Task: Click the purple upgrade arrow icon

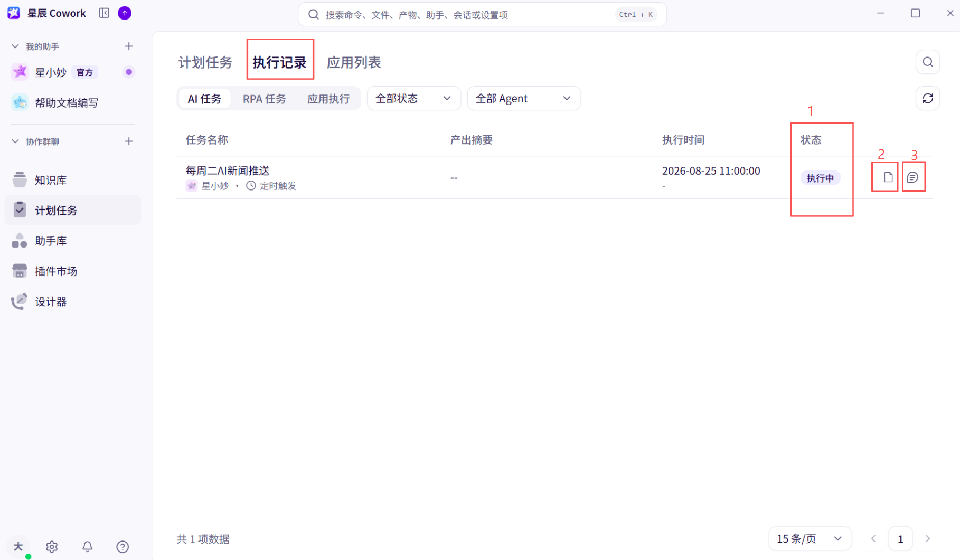Action: coord(125,13)
